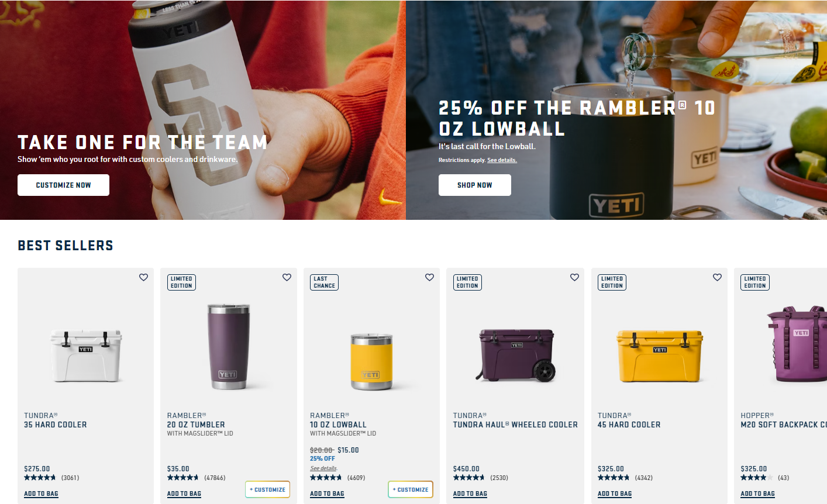Add Tundra 35 Hard Cooler to bag
827x504 pixels.
pyautogui.click(x=41, y=493)
